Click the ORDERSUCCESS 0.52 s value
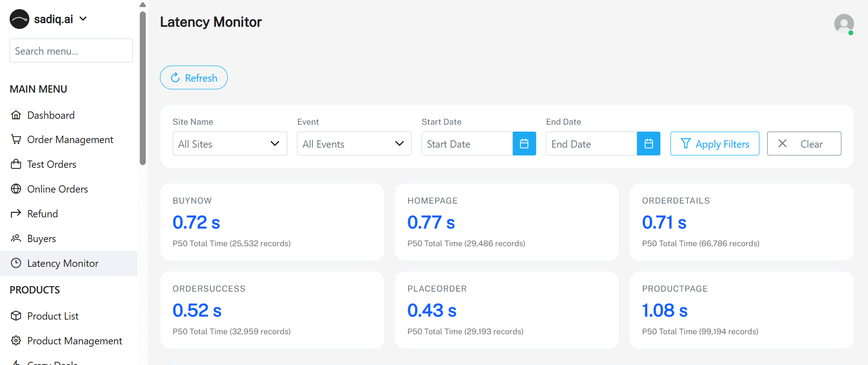 197,310
